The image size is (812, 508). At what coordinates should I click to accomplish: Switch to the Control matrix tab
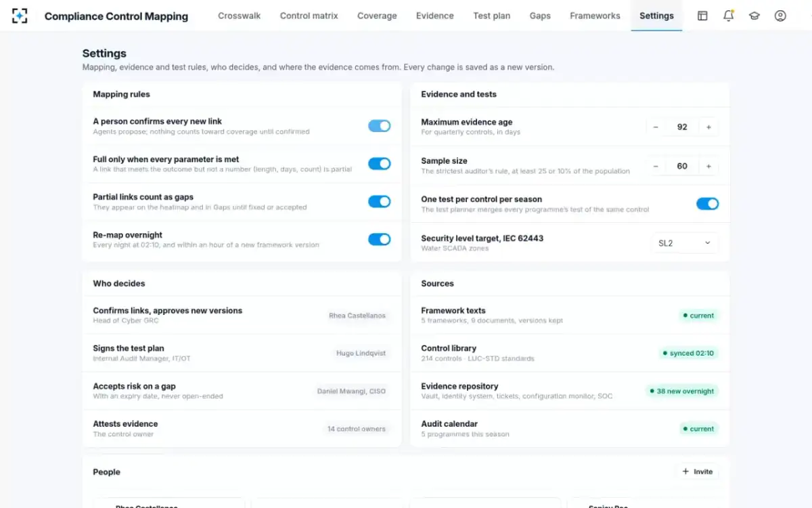(309, 16)
